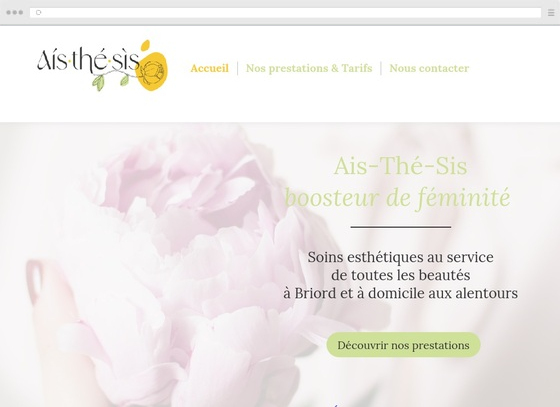
Task: Click the browser address bar field
Action: tap(285, 12)
